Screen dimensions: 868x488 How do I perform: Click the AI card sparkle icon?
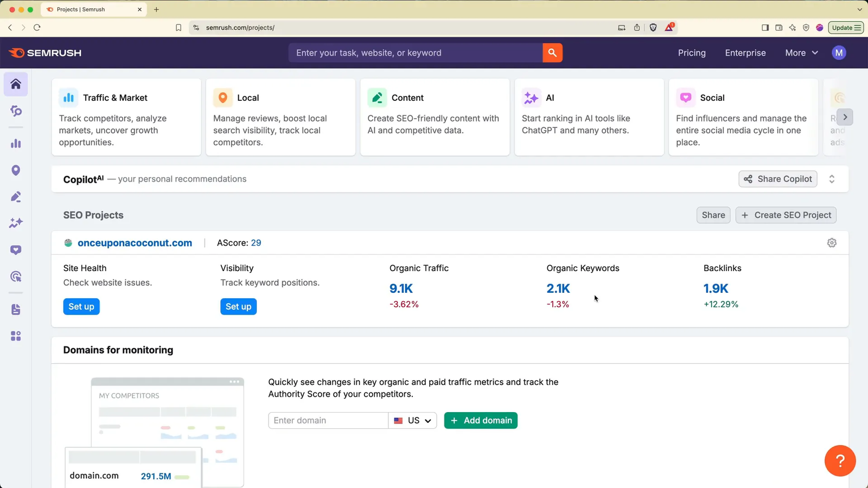pyautogui.click(x=531, y=98)
